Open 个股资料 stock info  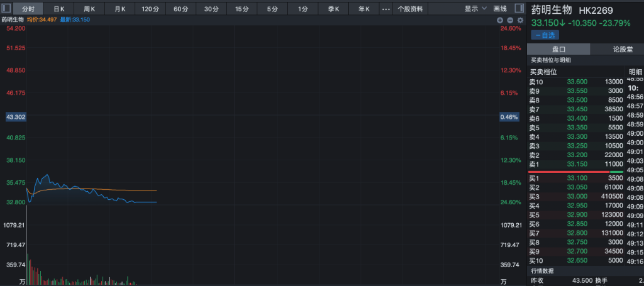click(x=410, y=9)
